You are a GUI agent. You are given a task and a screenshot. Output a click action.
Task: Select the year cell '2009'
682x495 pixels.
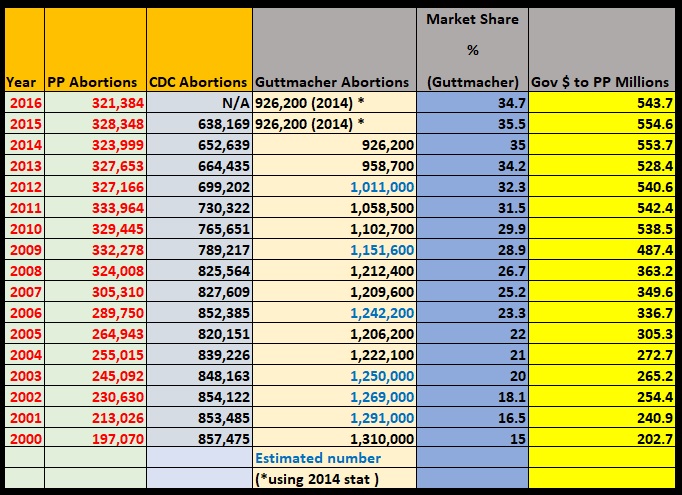[x=26, y=250]
